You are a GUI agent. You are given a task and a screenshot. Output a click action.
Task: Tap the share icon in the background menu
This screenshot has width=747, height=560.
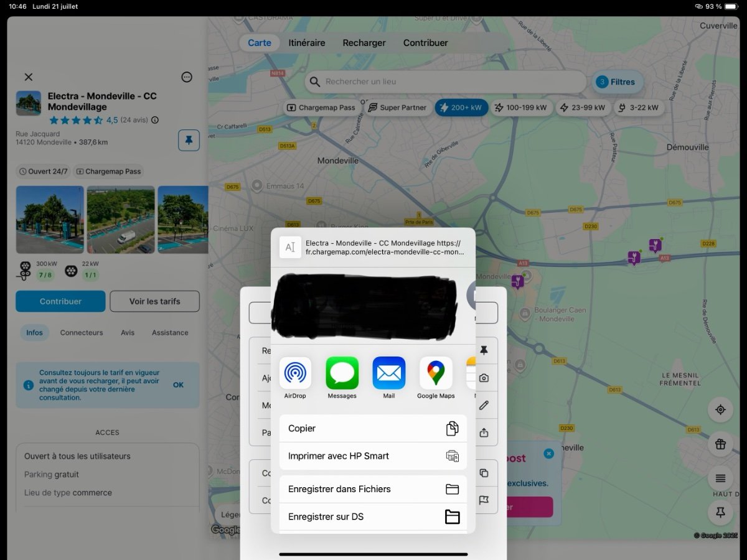484,432
